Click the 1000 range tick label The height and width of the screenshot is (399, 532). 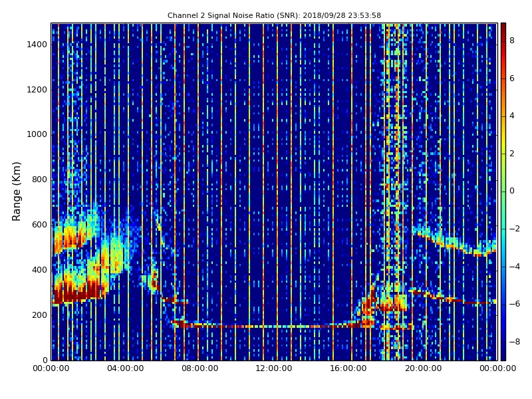(37, 134)
